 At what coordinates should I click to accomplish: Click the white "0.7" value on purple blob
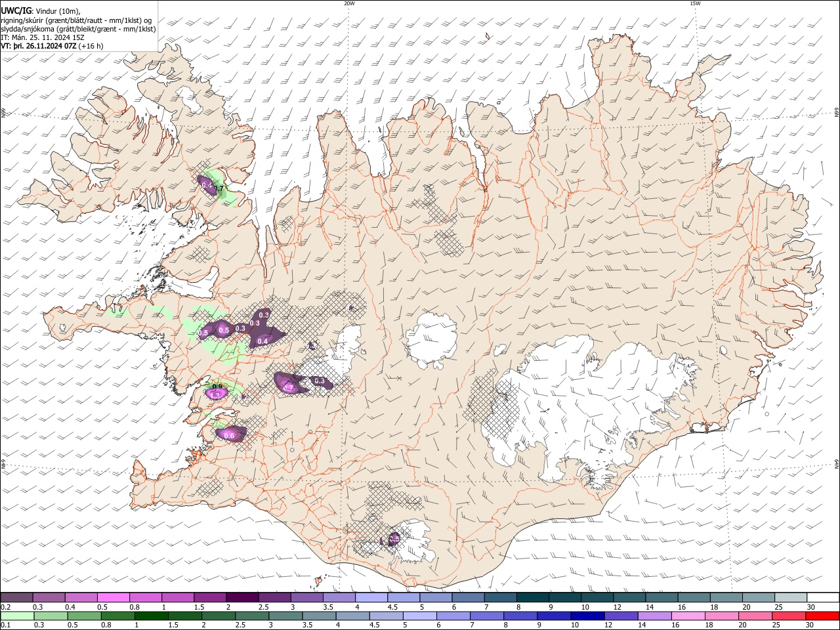[288, 388]
